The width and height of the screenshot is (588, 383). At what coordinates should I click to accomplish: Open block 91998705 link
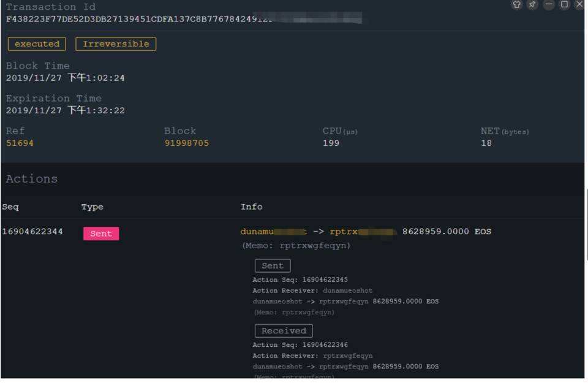coord(186,143)
